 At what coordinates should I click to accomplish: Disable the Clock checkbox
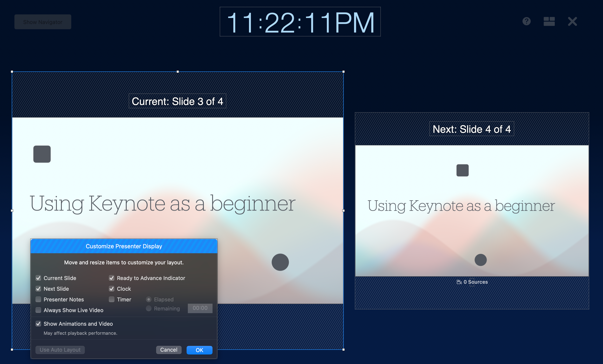pyautogui.click(x=112, y=289)
